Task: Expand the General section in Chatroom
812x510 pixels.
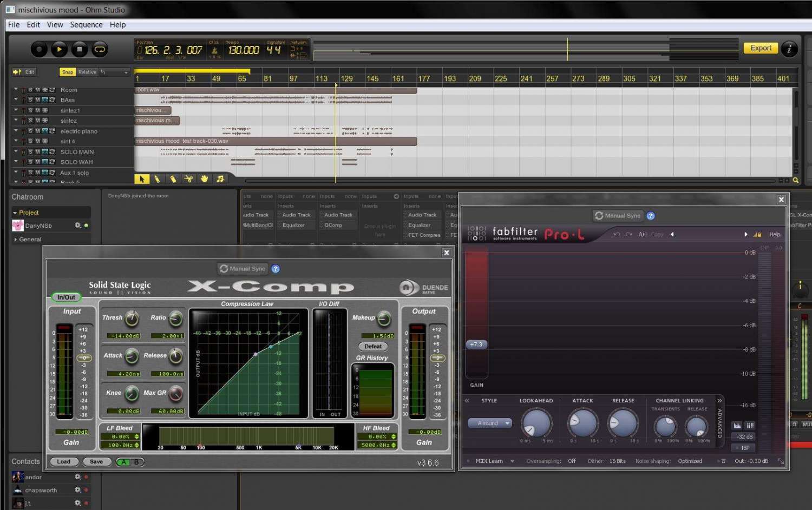Action: [15, 240]
